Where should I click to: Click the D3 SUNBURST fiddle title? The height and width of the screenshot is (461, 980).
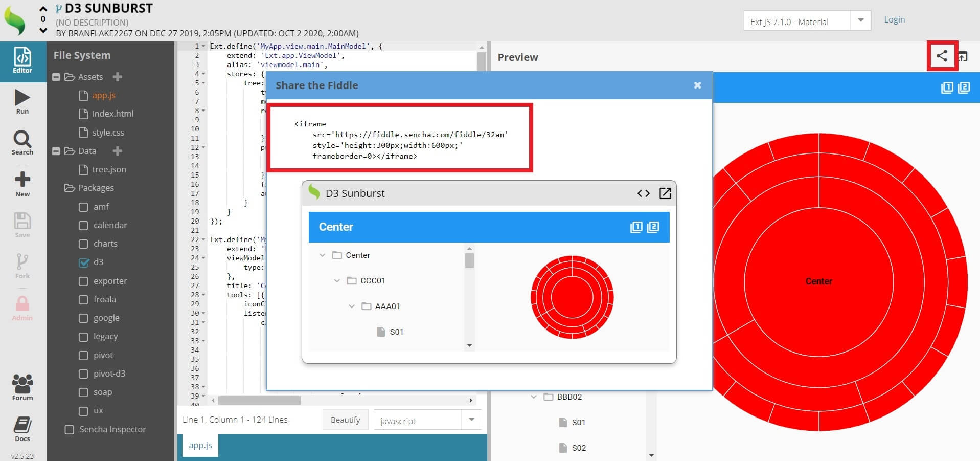coord(109,8)
